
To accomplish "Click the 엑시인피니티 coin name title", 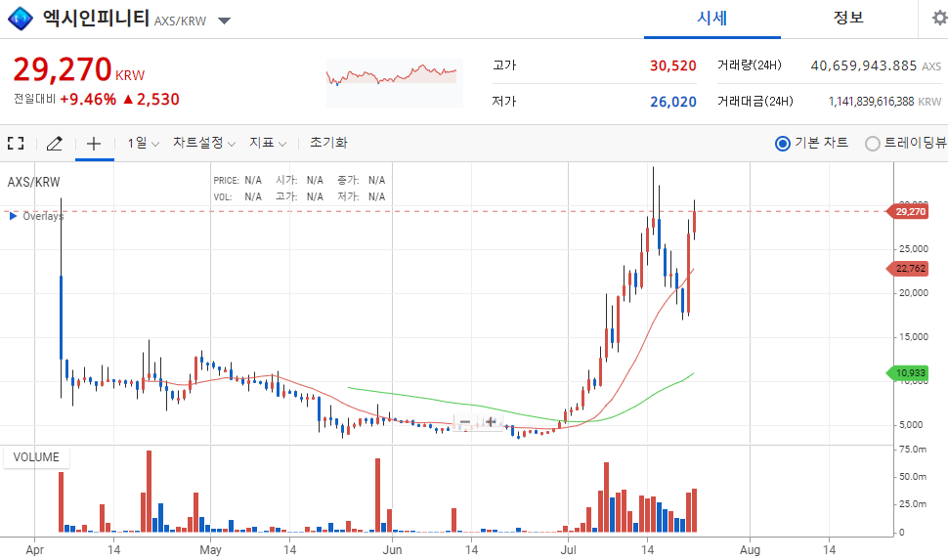I will tap(96, 18).
